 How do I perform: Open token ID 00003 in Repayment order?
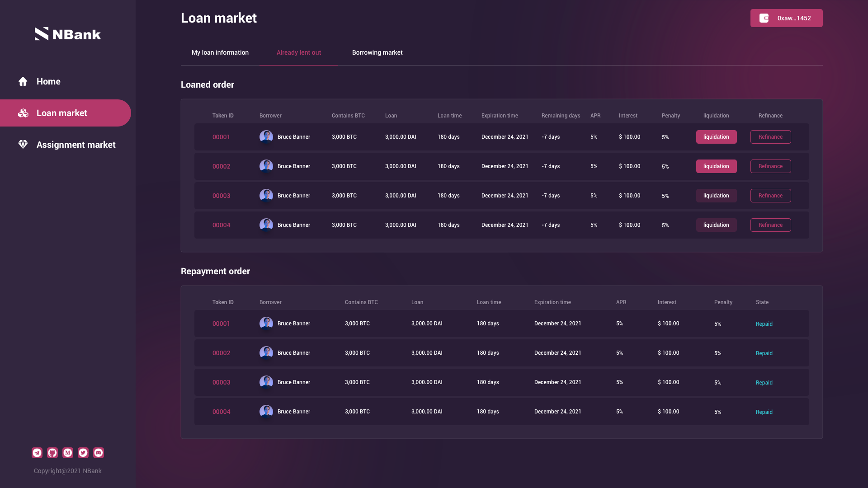222,382
